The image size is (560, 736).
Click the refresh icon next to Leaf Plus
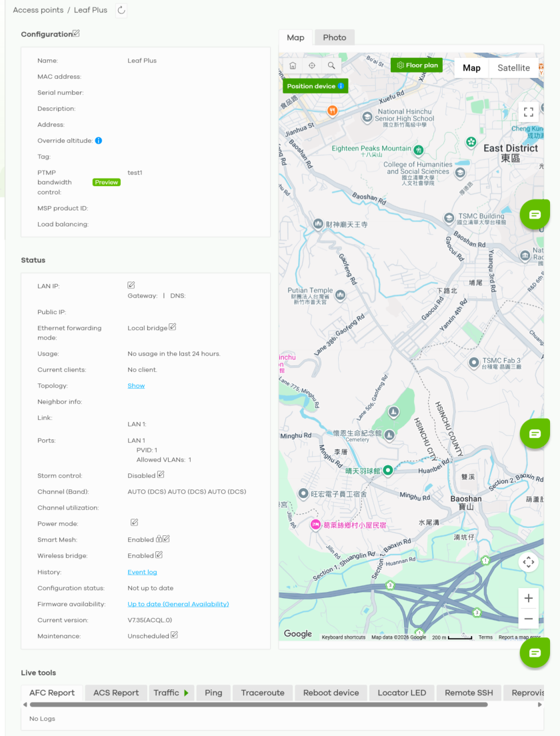coord(121,10)
